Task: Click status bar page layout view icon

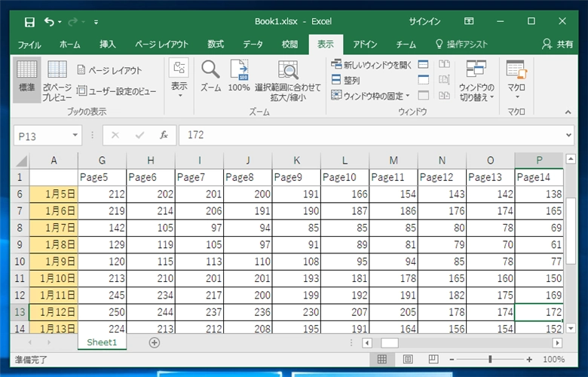Action: pyautogui.click(x=408, y=360)
